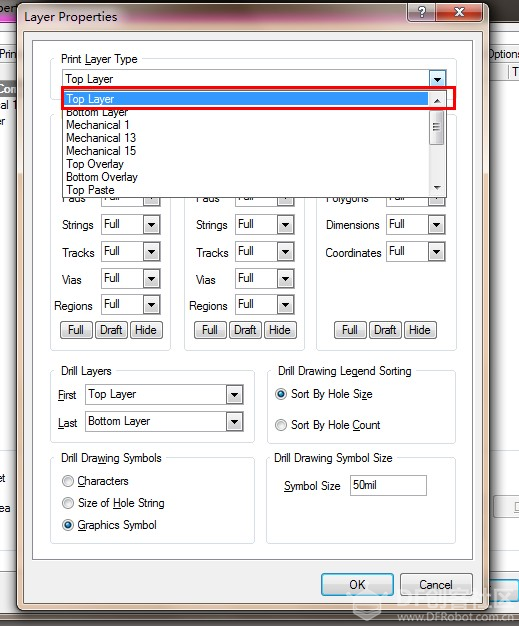Choose Characters drill drawing symbol
The height and width of the screenshot is (626, 519).
[68, 481]
